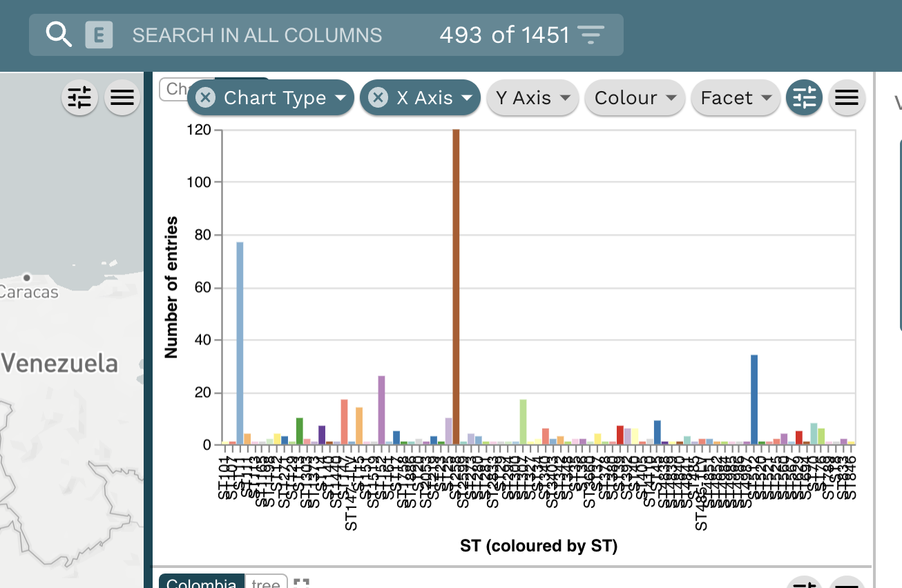Click the Caracas city marker on map
Viewport: 902px width, 588px height.
(x=27, y=277)
